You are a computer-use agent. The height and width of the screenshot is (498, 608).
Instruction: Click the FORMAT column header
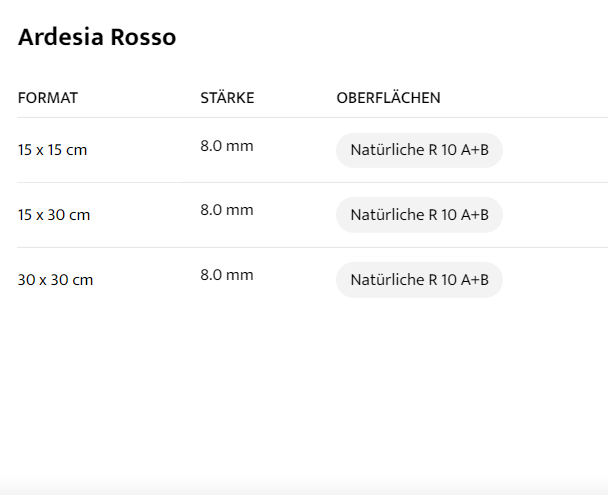tap(48, 98)
